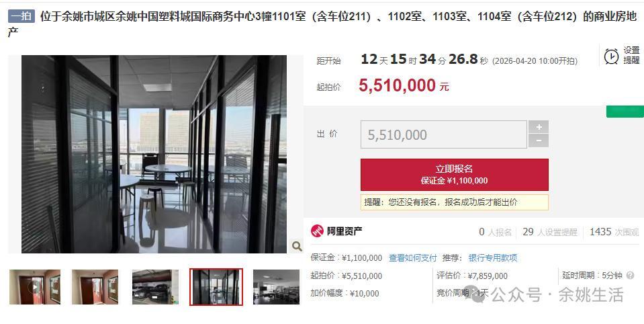
Task: Click the alarm clock reminder icon
Action: click(611, 56)
